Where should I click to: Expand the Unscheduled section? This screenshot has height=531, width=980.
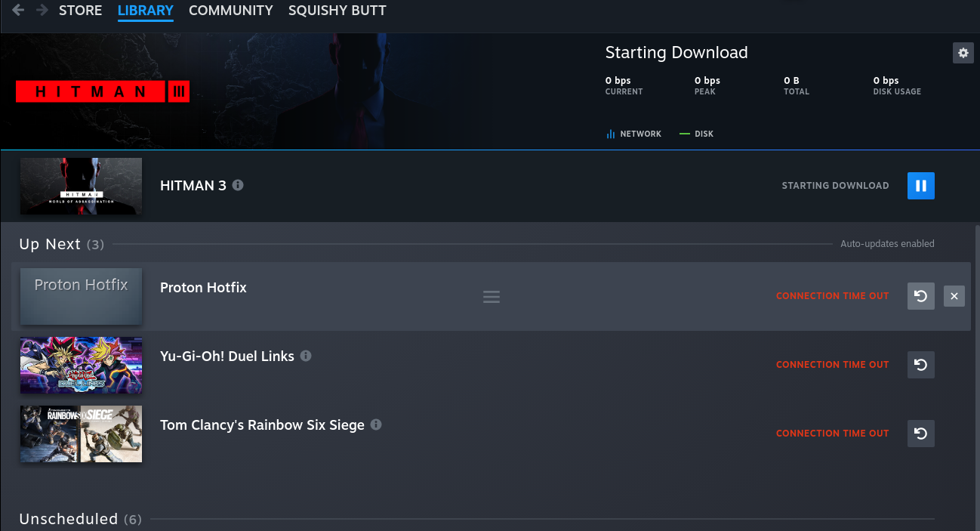(69, 519)
